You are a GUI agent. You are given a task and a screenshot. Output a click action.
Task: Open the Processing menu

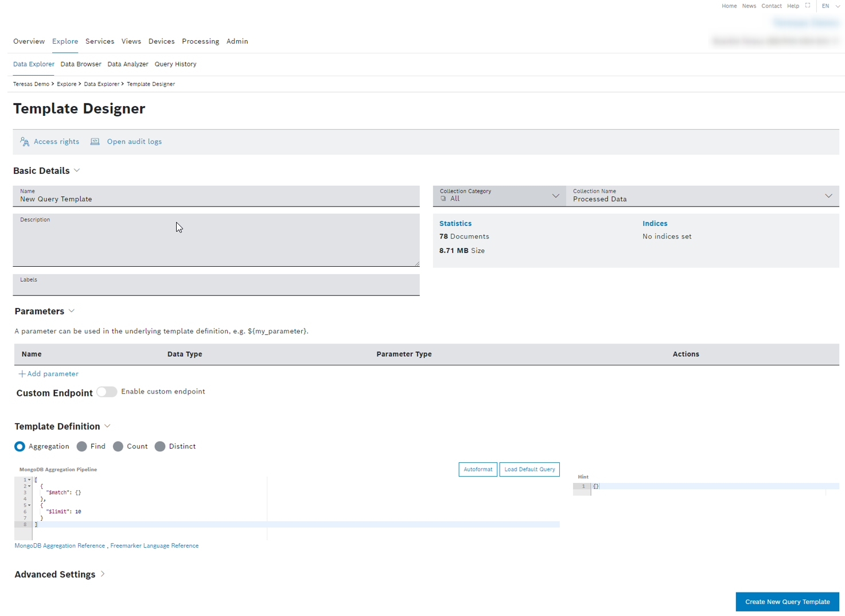[x=200, y=41]
